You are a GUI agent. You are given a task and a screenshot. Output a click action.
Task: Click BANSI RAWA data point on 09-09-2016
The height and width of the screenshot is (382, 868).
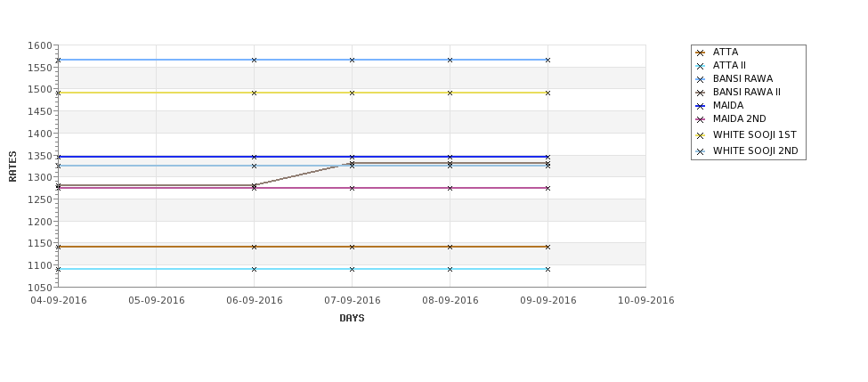point(548,60)
